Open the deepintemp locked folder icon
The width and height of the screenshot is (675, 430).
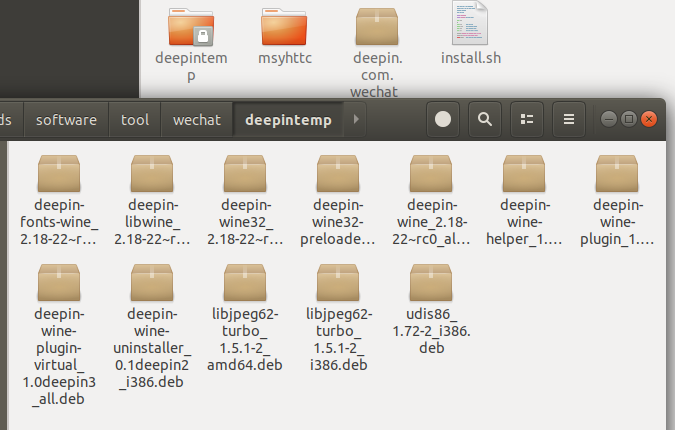point(191,27)
